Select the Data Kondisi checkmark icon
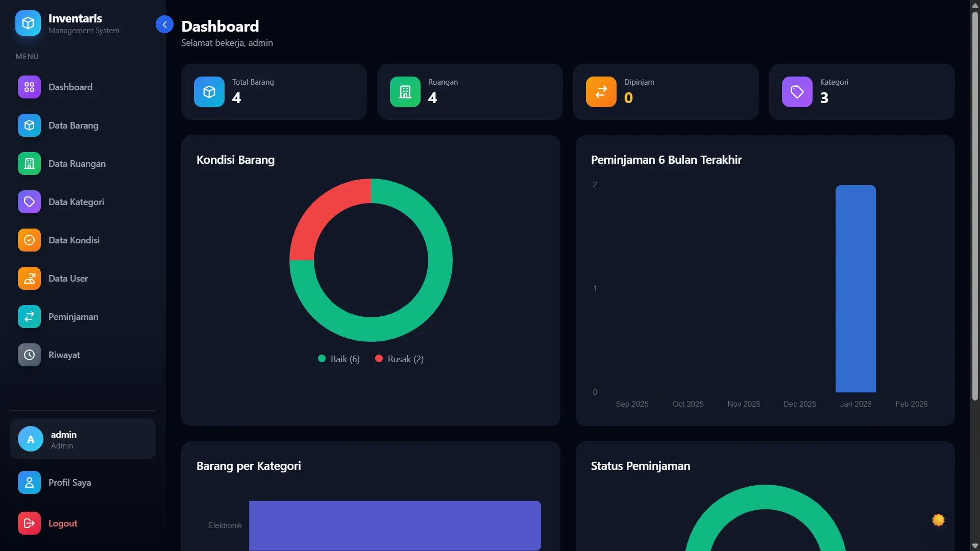This screenshot has height=551, width=980. (29, 240)
